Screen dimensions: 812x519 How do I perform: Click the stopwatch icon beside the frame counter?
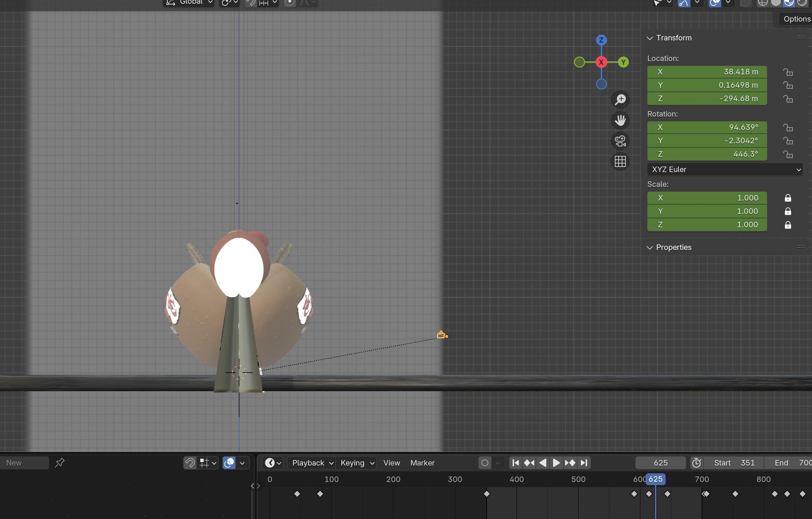coord(696,463)
